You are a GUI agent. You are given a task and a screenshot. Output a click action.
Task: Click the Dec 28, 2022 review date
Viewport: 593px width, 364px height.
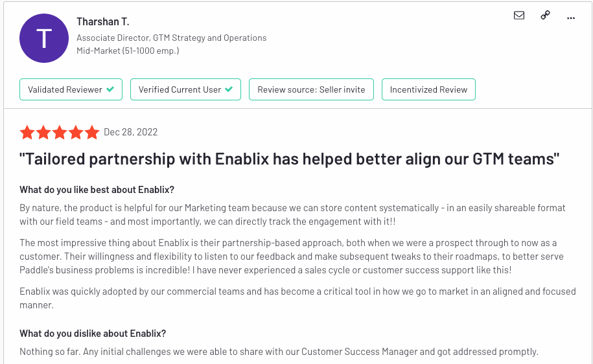click(x=130, y=132)
